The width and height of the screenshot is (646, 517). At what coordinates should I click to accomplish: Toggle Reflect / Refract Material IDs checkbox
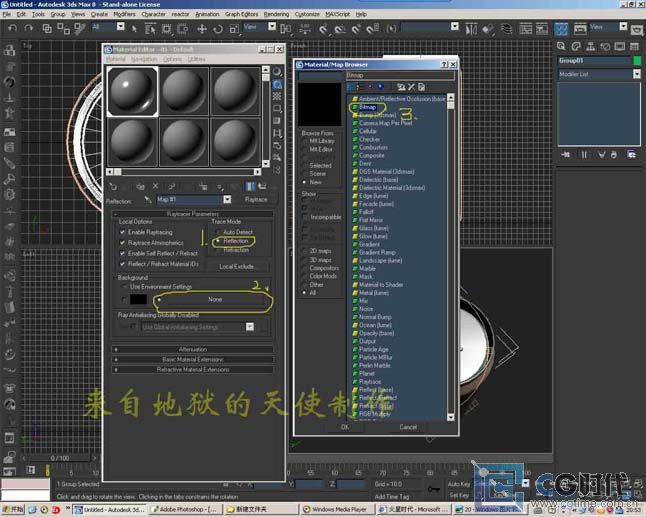[x=122, y=264]
